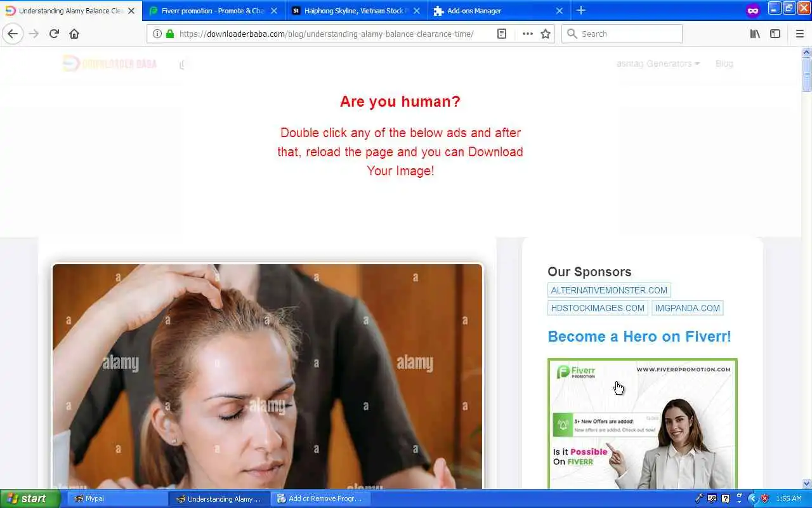Click the 'Our Sponsors' heading

[589, 272]
